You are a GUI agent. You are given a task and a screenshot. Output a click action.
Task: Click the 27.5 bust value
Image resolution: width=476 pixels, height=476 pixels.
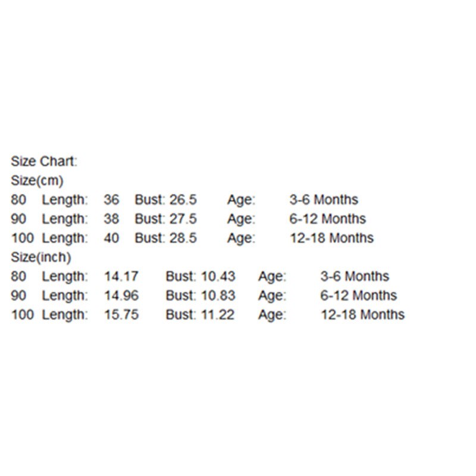coord(183,219)
